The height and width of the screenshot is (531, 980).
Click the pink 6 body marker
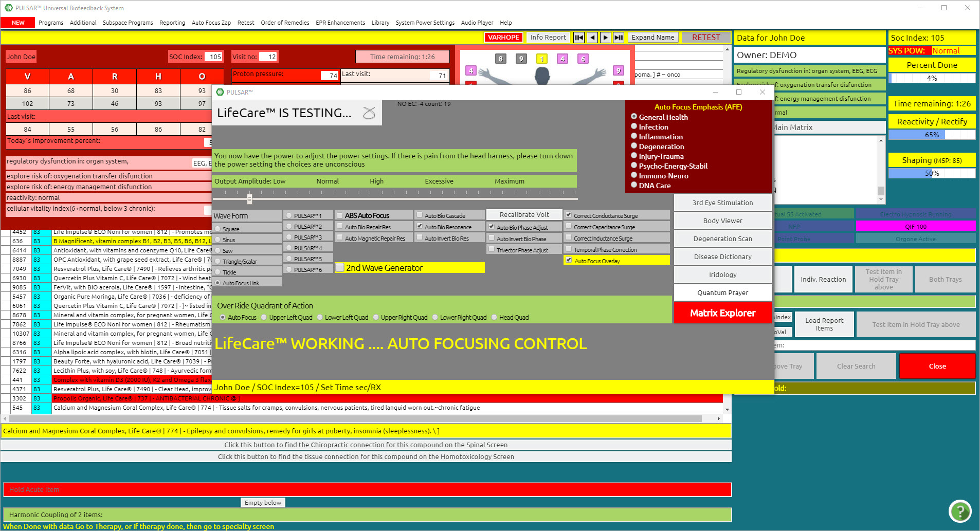[583, 59]
